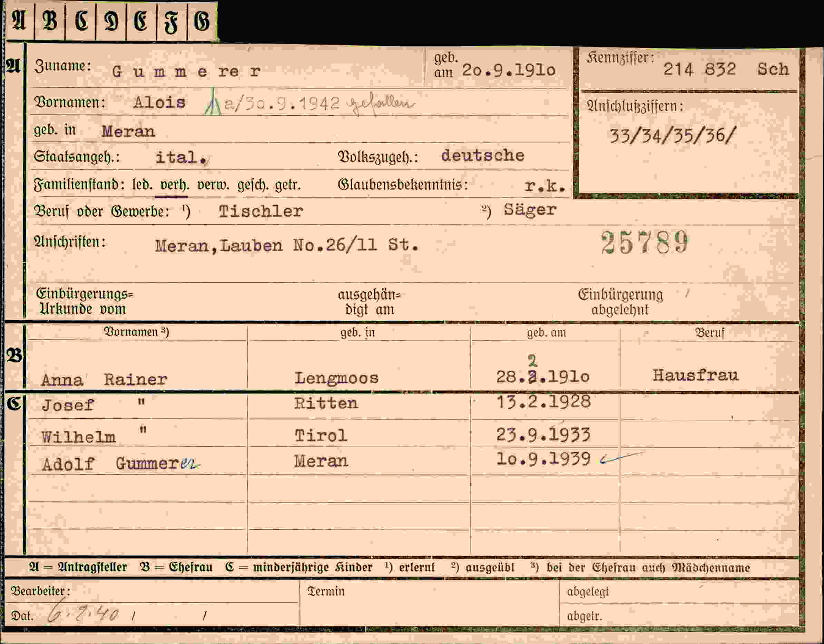This screenshot has height=644, width=824.
Task: Click birthplace 'Meran' next to 'geb. in'
Action: [128, 131]
